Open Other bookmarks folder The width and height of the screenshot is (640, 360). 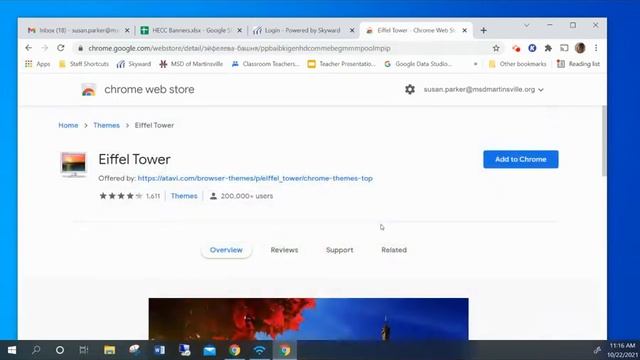click(x=518, y=64)
